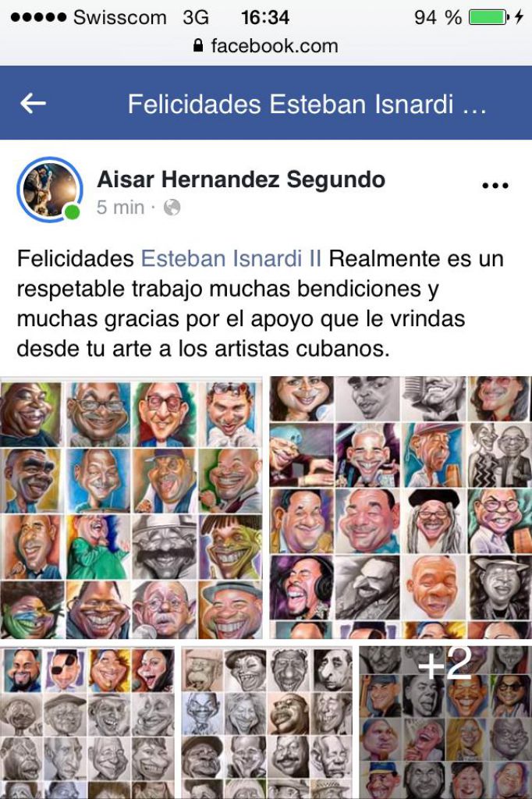Tap the Felicidades Esteban Isnardi header title
This screenshot has width=532, height=799.
point(307,104)
